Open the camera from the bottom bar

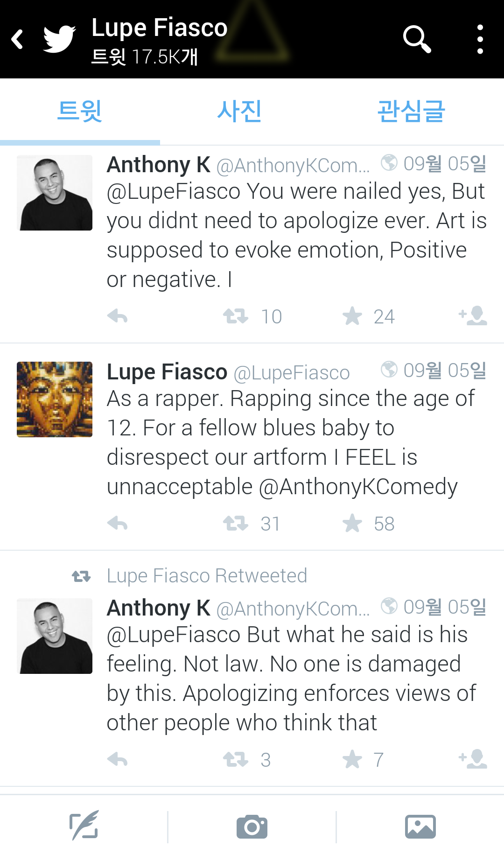pos(252,826)
